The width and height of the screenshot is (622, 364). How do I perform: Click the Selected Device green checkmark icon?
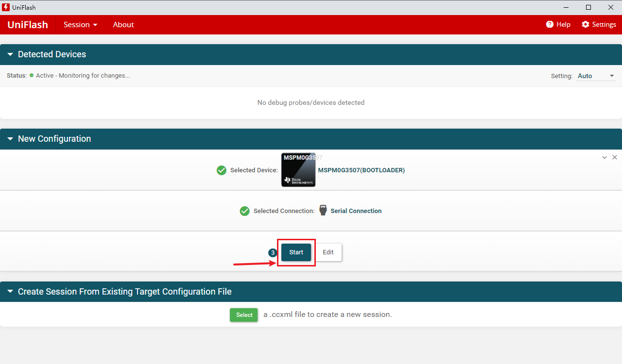[222, 170]
